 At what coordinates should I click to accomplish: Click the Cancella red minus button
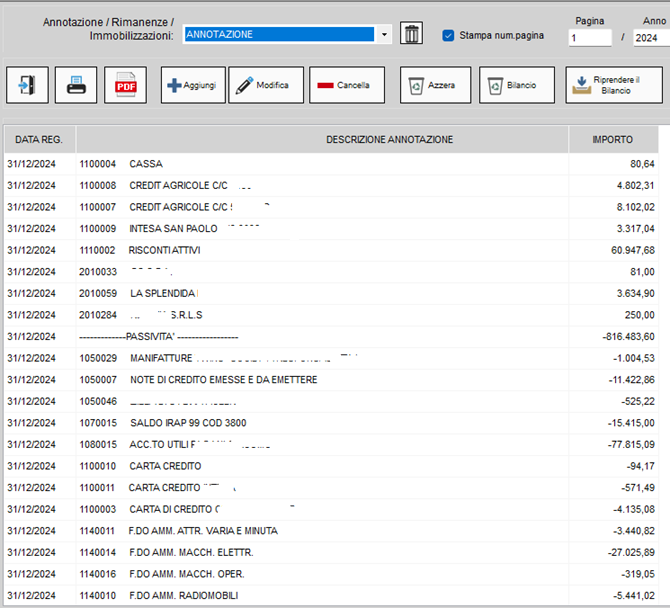click(346, 86)
